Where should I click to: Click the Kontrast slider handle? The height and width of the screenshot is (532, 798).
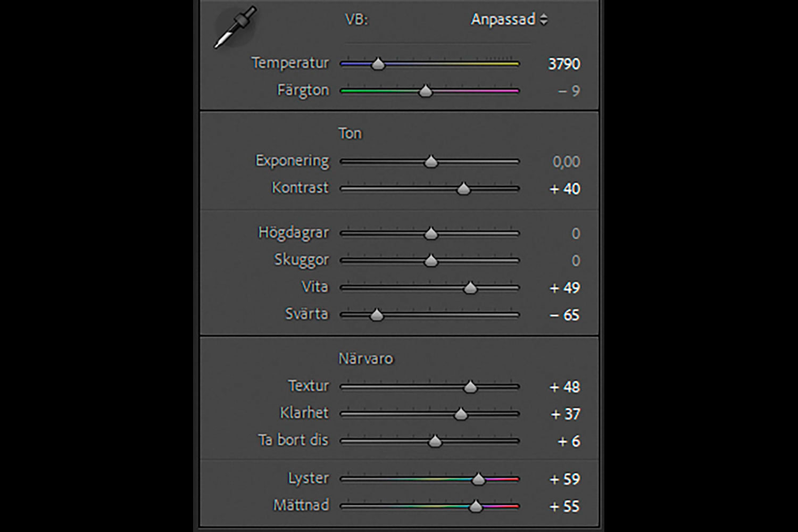click(463, 188)
